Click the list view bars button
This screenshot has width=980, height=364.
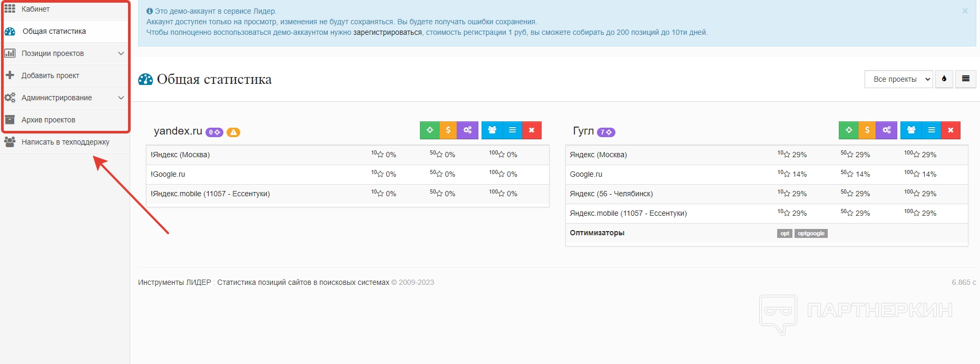coord(965,79)
